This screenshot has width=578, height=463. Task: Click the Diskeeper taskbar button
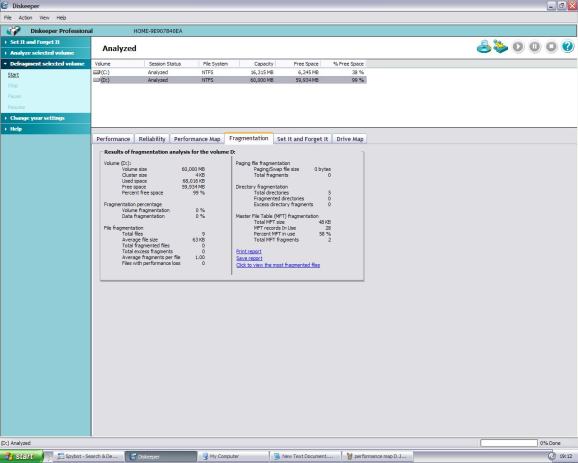point(161,456)
